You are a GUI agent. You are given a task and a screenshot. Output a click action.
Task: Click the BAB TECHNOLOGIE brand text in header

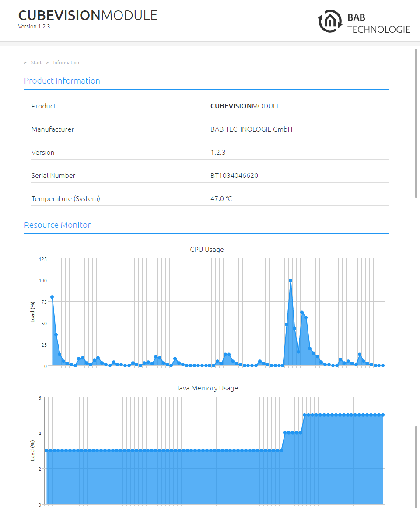pyautogui.click(x=378, y=23)
